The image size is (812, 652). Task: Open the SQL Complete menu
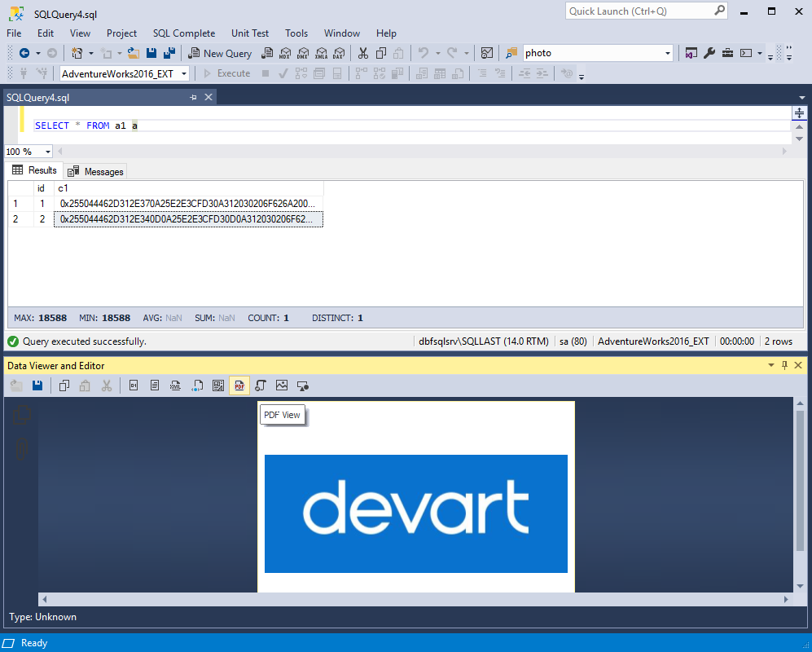(x=183, y=33)
